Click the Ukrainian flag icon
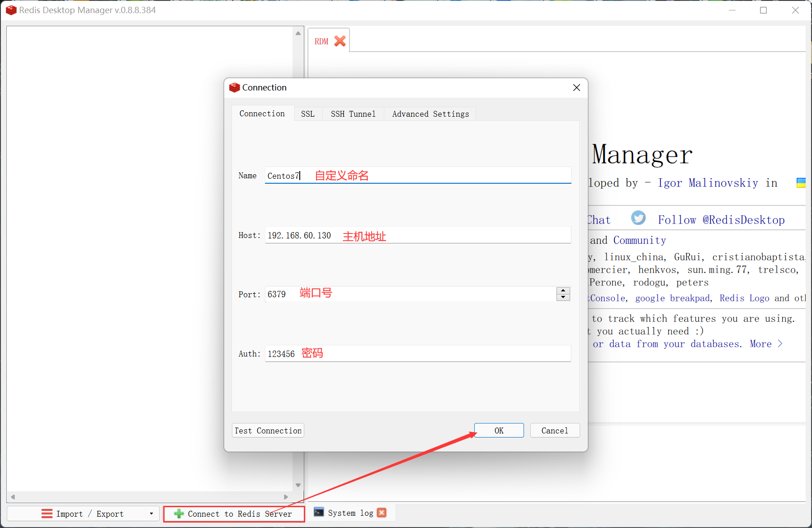 pyautogui.click(x=801, y=183)
